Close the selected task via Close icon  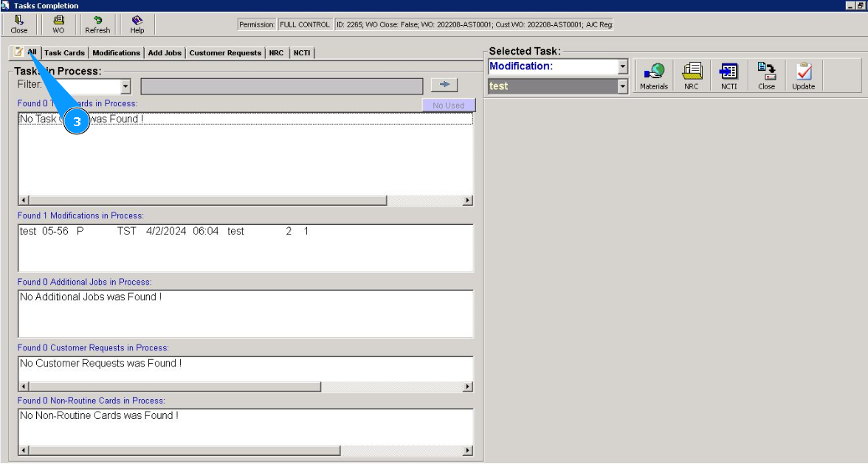[766, 76]
